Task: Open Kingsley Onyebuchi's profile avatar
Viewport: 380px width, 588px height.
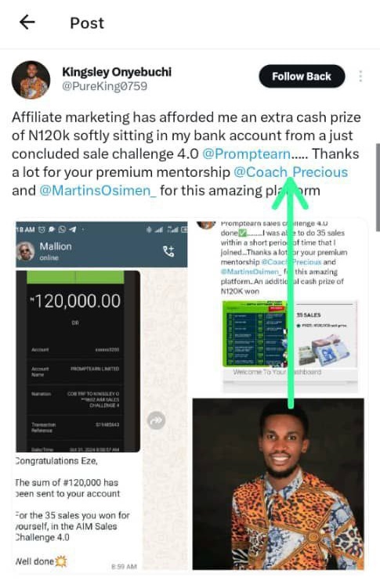Action: pos(31,80)
